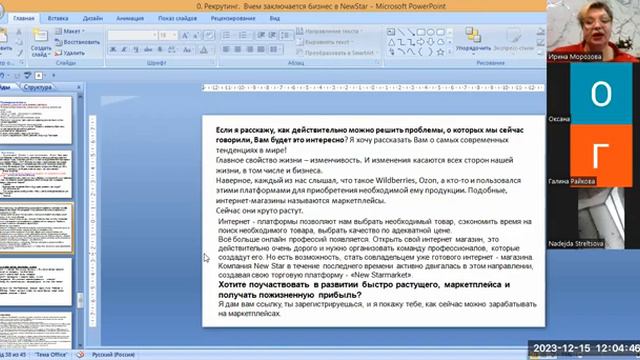Click Ирина Морозова video tile
The height and width of the screenshot is (360, 640).
pyautogui.click(x=593, y=31)
